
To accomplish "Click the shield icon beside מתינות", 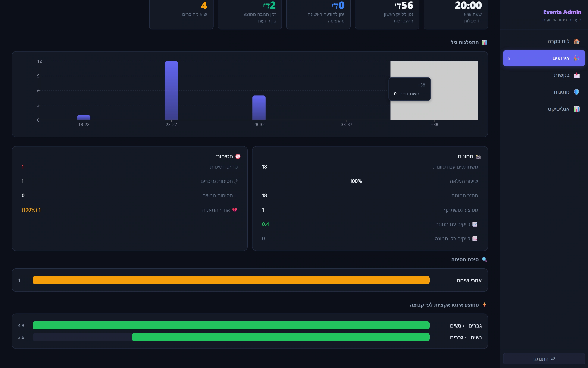I will [576, 92].
